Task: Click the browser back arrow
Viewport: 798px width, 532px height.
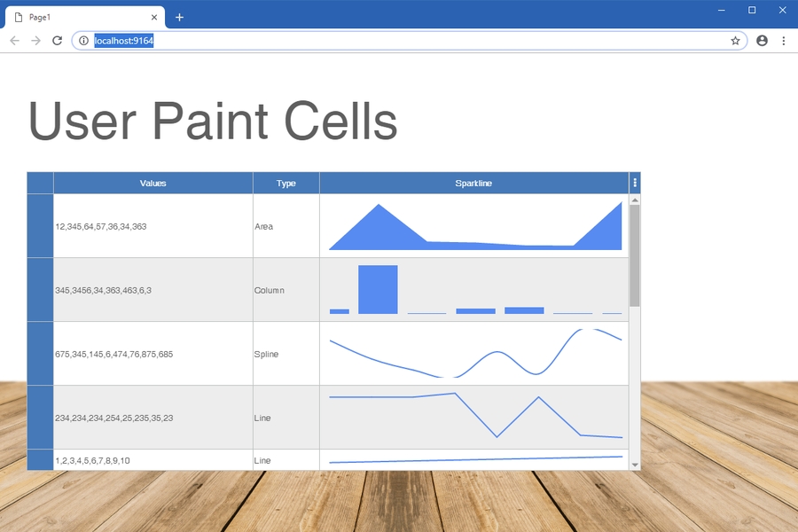Action: 14,41
